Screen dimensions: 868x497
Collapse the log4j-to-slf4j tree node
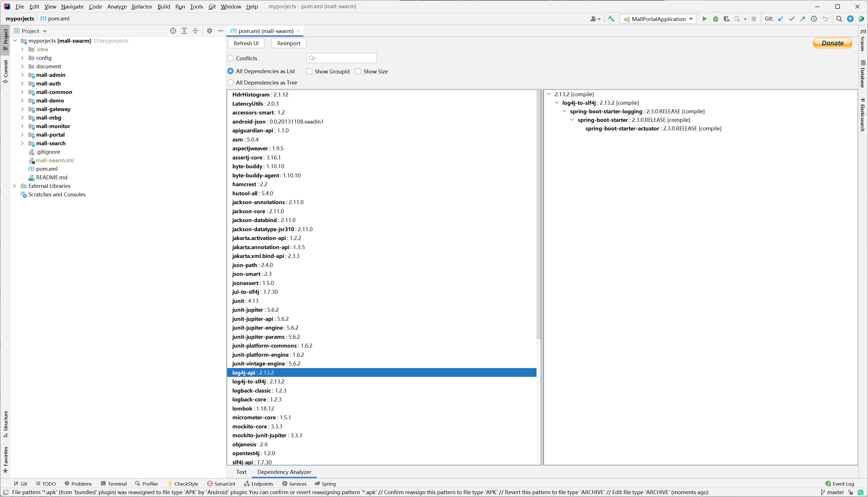point(556,102)
